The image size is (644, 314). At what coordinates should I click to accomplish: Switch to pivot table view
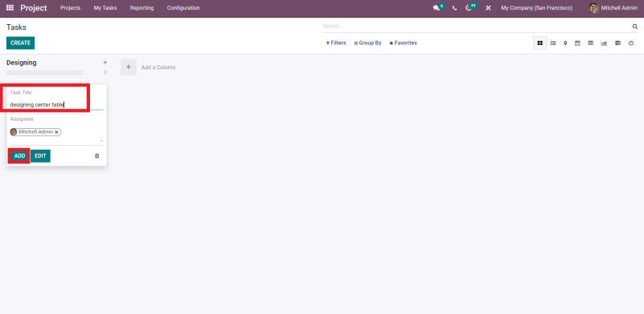pos(590,43)
